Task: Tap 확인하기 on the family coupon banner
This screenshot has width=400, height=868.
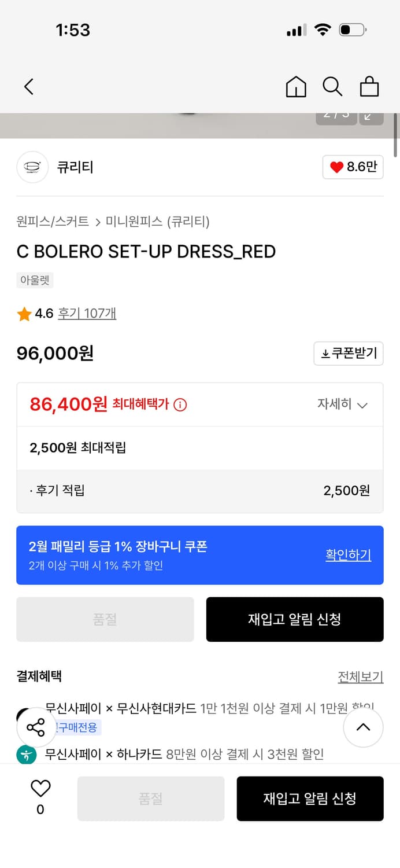Action: [x=348, y=555]
